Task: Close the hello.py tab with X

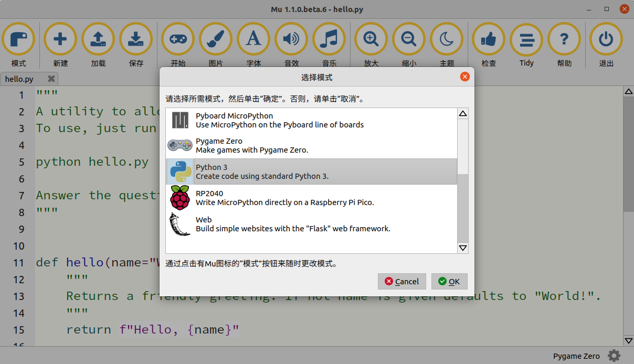Action: (x=51, y=79)
